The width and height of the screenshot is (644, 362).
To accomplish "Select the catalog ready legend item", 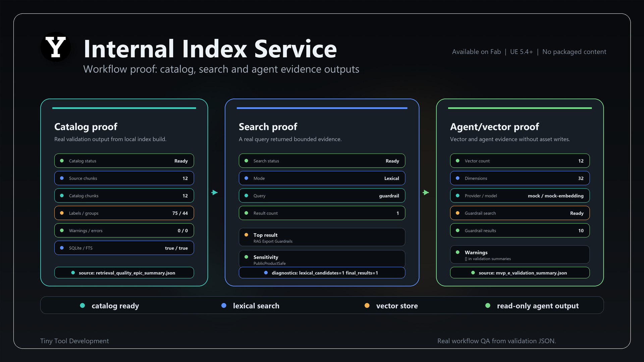I will [110, 306].
